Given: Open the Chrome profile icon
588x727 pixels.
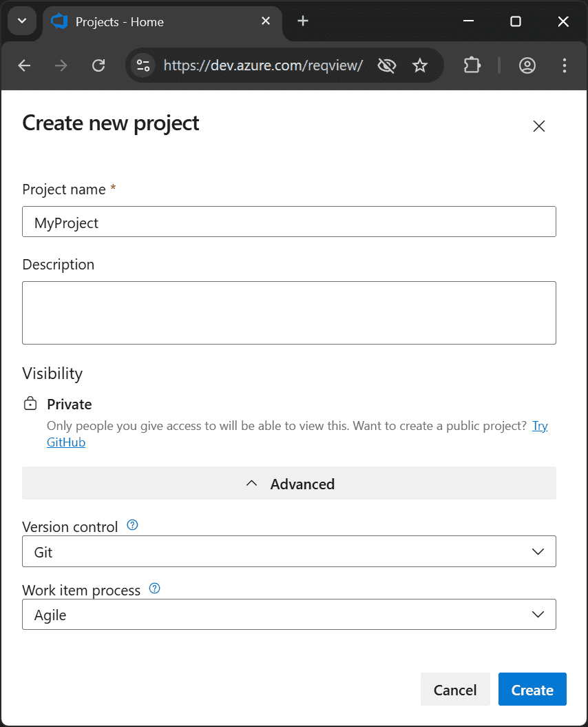Looking at the screenshot, I should 527,65.
